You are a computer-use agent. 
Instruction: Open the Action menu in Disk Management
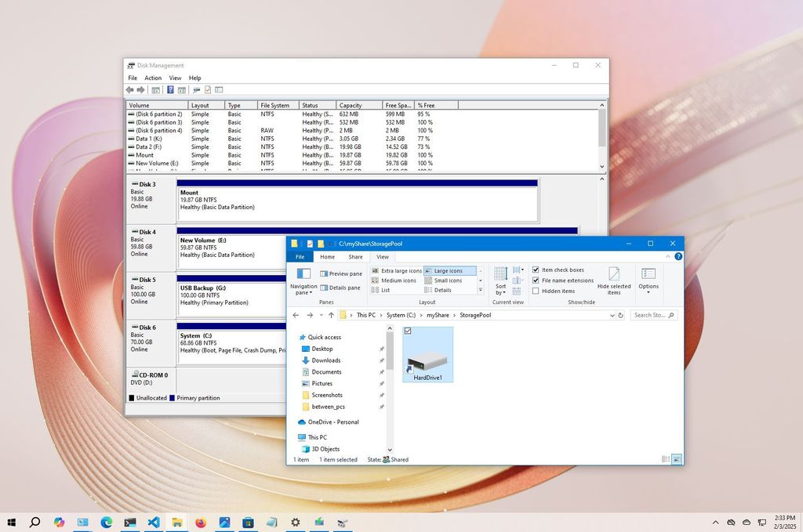coord(154,78)
